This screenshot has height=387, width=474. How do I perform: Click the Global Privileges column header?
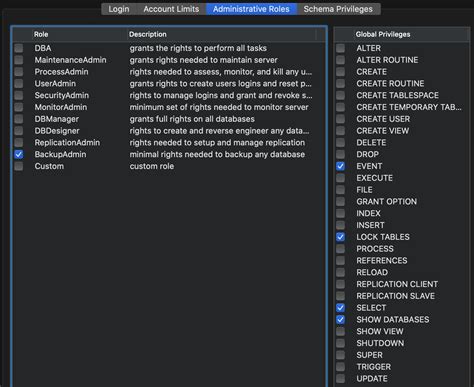[x=411, y=34]
